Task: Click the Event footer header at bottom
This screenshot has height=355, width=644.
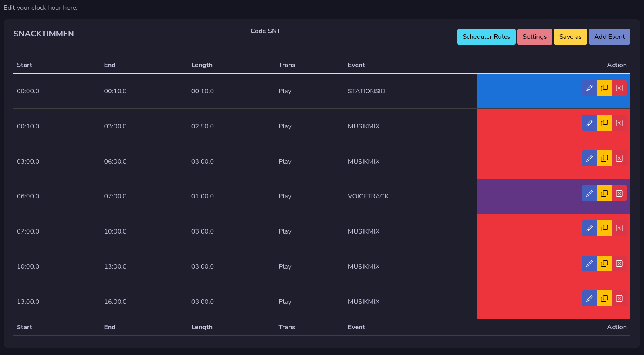Action: 356,327
